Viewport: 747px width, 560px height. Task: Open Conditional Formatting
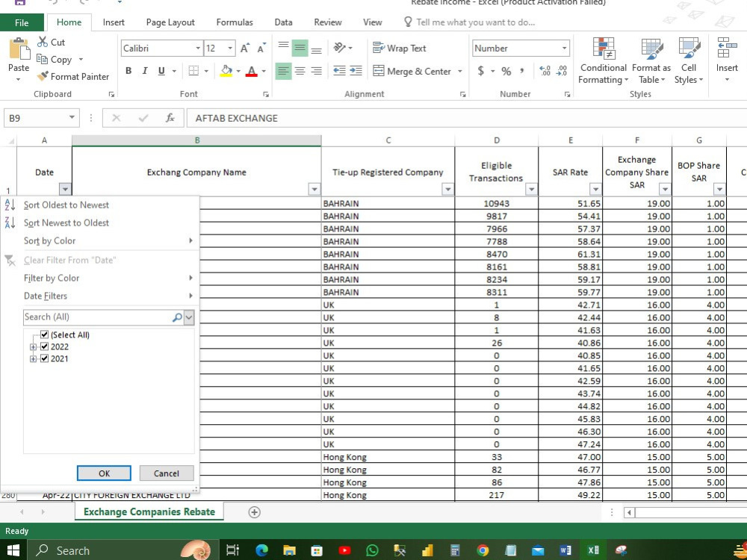click(603, 60)
